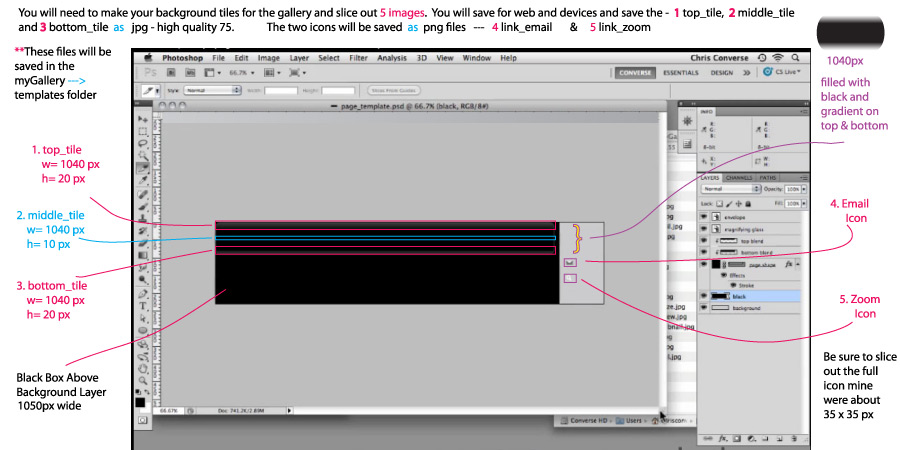Image resolution: width=900 pixels, height=450 pixels.
Task: Toggle the Stroke effect visibility
Action: point(734,285)
